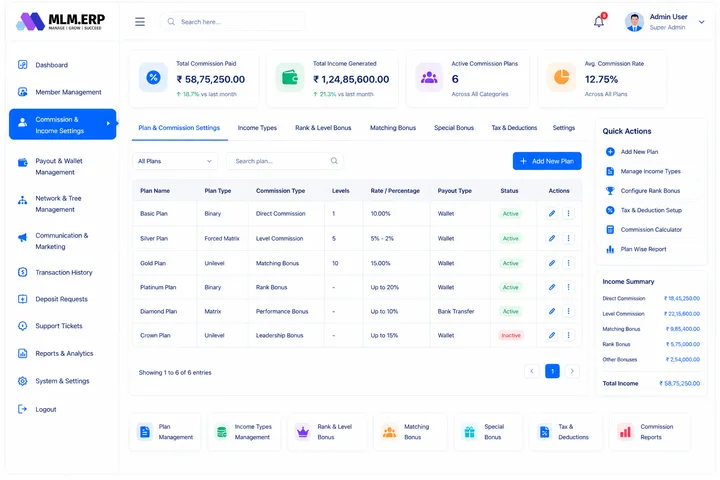This screenshot has height=480, width=720.
Task: Edit the Crown Plan row
Action: [552, 335]
